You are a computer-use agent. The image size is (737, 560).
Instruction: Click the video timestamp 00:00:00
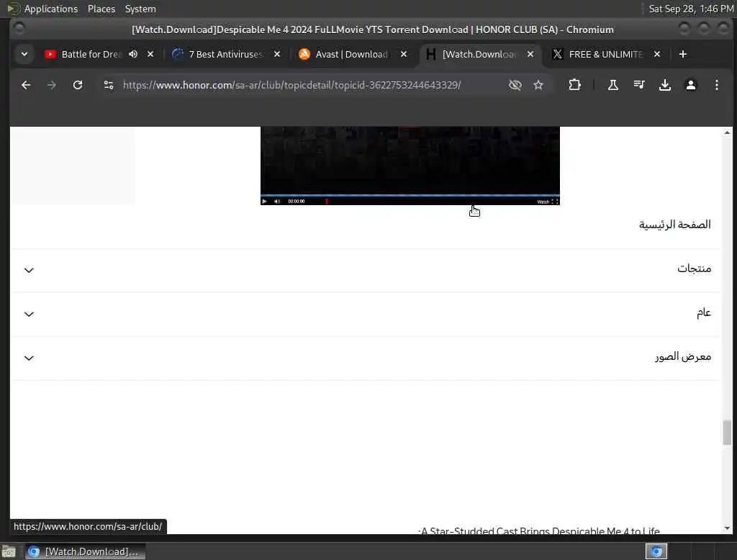point(296,202)
